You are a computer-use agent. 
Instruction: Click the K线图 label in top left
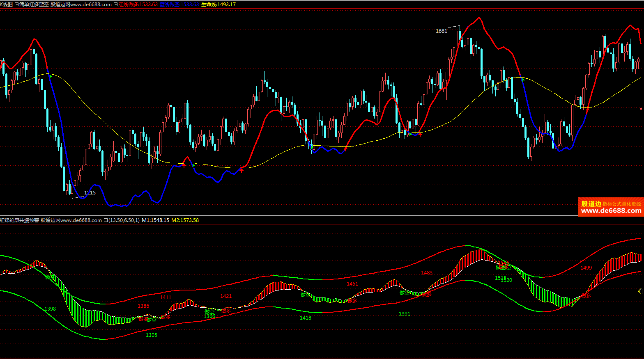[x=6, y=5]
